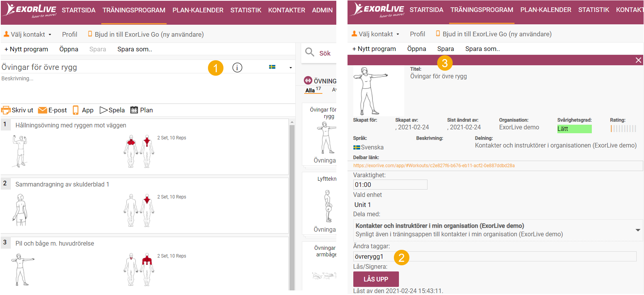Screen dimensions: 644x295
Task: Click Profil link in left window
Action: point(70,34)
